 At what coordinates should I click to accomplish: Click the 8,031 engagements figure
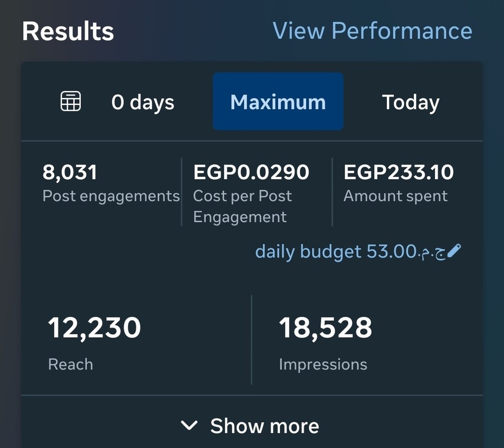click(70, 172)
